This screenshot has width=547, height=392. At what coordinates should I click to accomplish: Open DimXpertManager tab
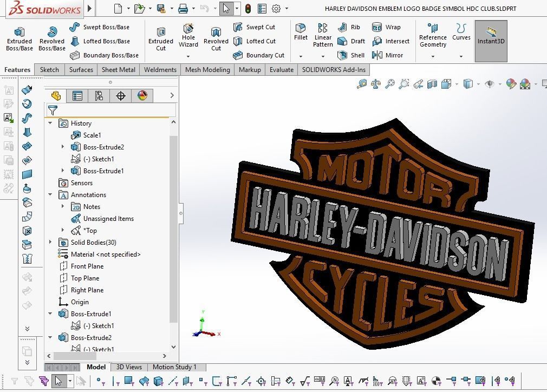[x=121, y=95]
